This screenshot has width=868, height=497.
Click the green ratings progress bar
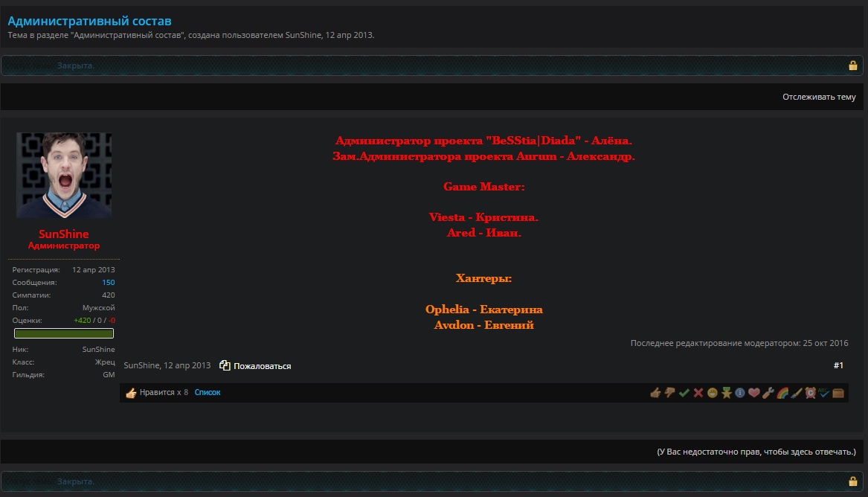click(x=64, y=333)
